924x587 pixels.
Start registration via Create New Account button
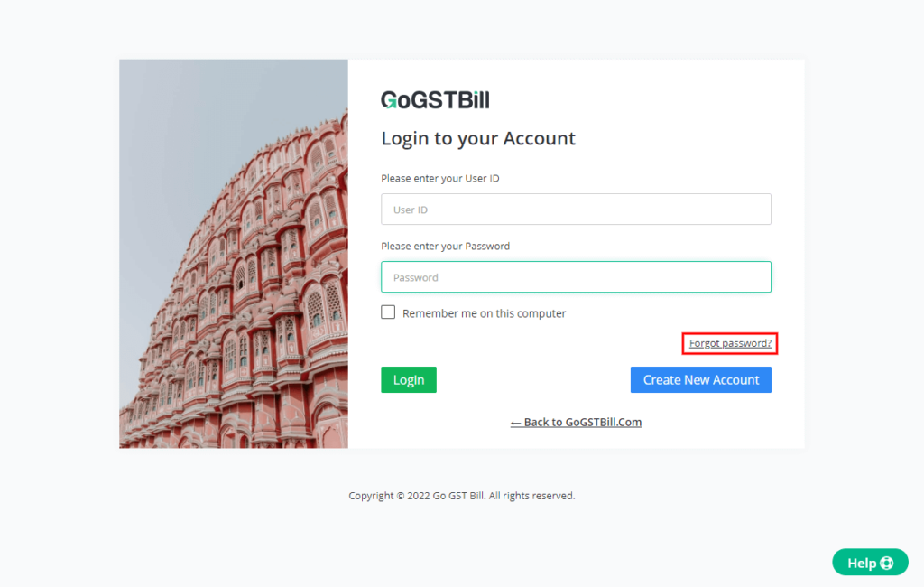pyautogui.click(x=700, y=379)
